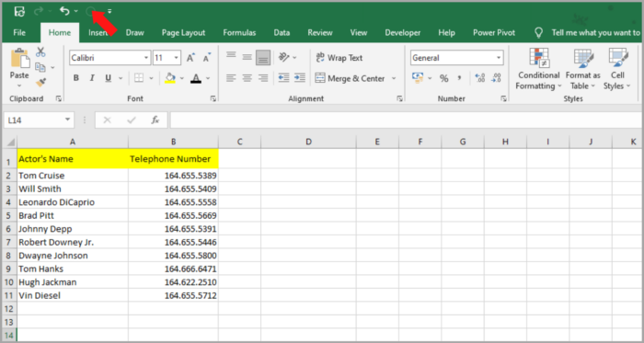
Task: Open the Merge & Center dropdown arrow
Action: (x=394, y=78)
